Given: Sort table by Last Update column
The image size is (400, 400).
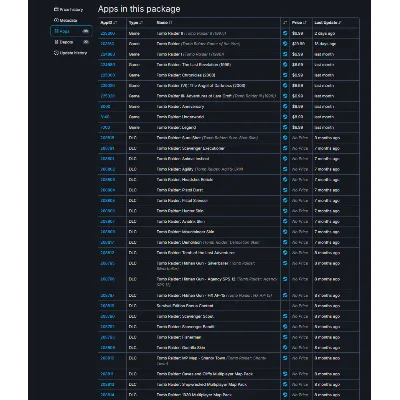Looking at the screenshot, I should [328, 23].
